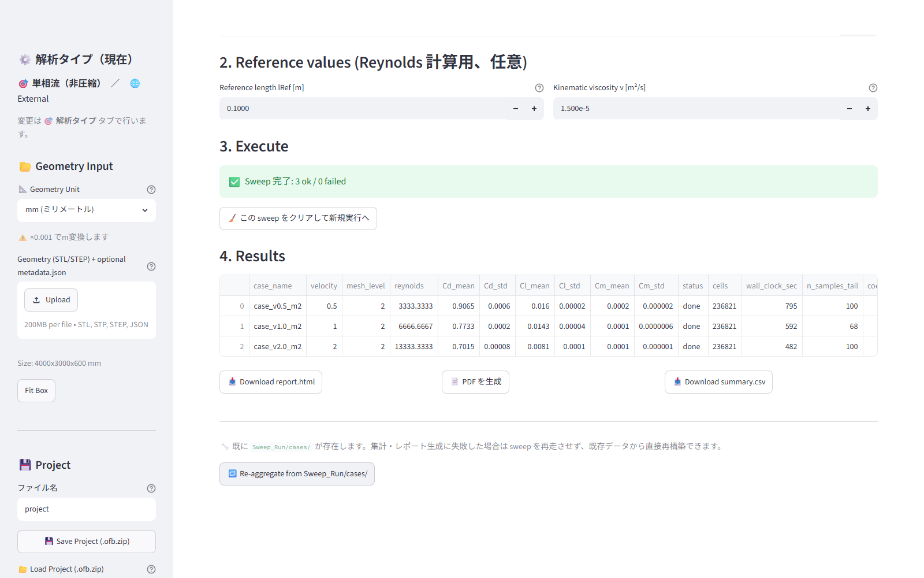Decrease Kinematic viscosity with minus button
Viewport: 924px width, 578px height.
(850, 109)
